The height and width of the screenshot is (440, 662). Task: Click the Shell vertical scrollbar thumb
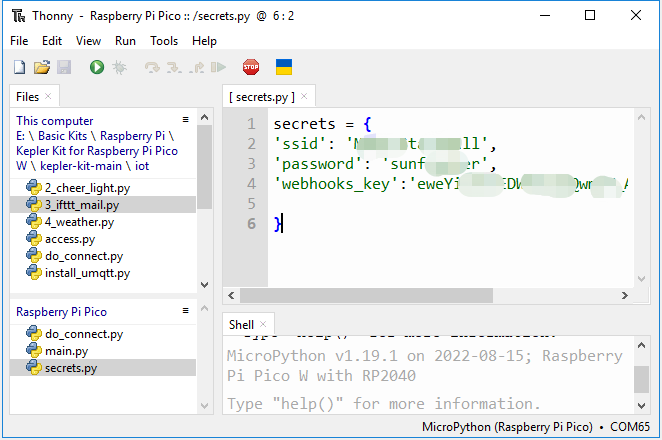point(641,379)
